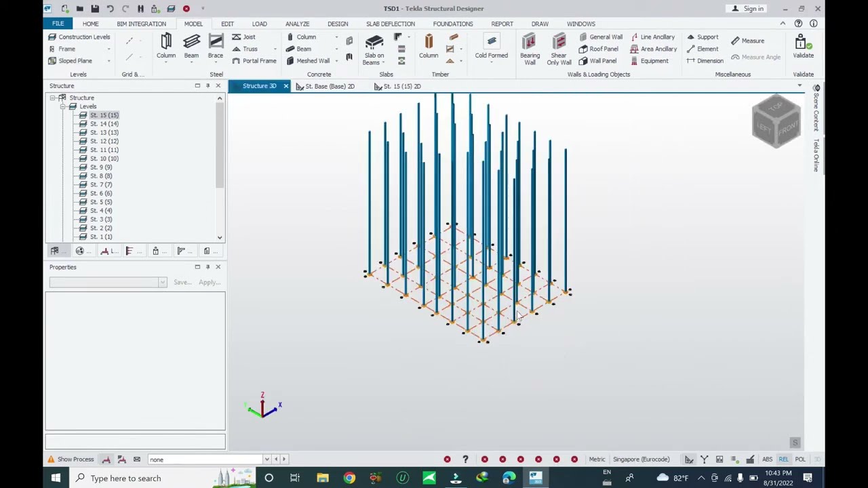
Task: Open Construction Levels dialog
Action: [x=79, y=37]
